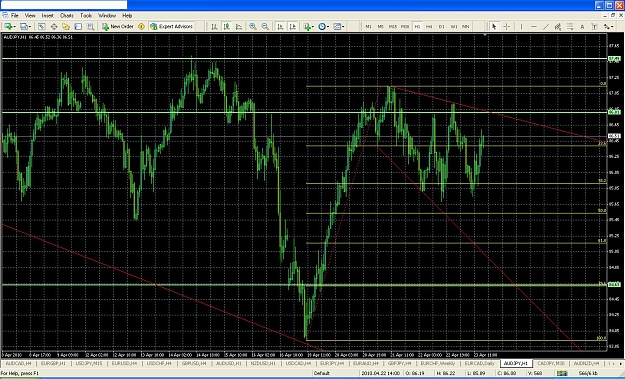Switch to the GBPUSD,H4 chart tab

194,363
